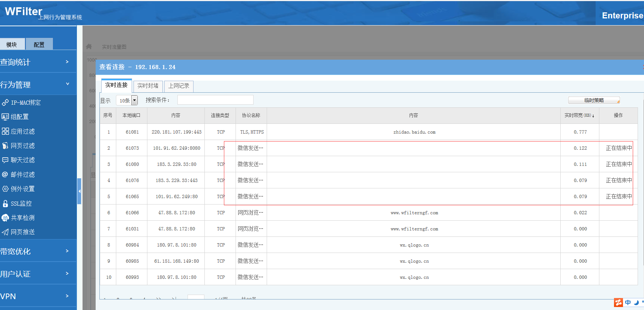644x310 pixels.
Task: Click the SSL监控 lock icon
Action: click(x=5, y=203)
